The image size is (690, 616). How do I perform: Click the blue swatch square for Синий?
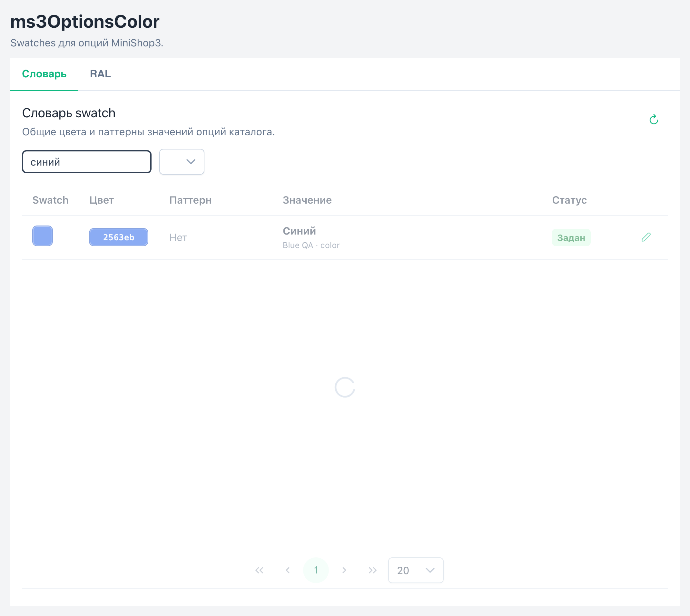(43, 236)
